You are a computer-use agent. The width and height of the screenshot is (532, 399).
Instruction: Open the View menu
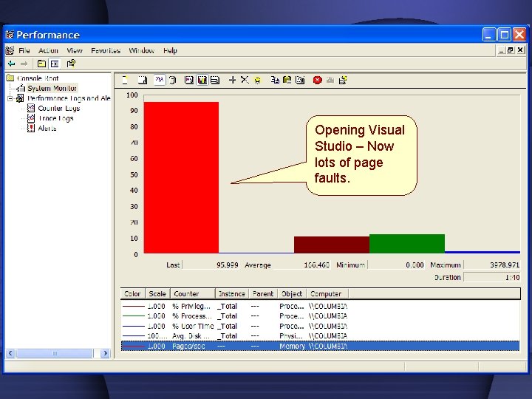(x=75, y=50)
